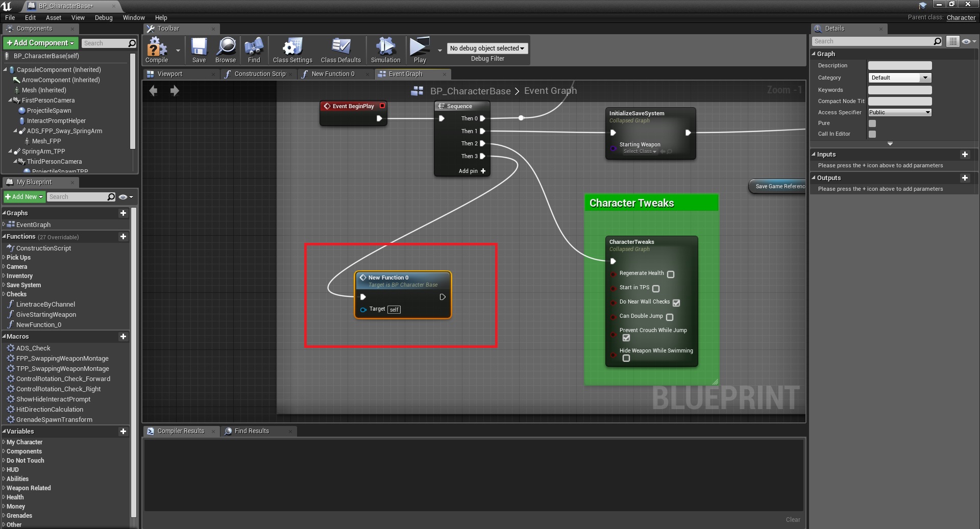Image resolution: width=980 pixels, height=529 pixels.
Task: Open Class Settings from toolbar
Action: [x=292, y=48]
